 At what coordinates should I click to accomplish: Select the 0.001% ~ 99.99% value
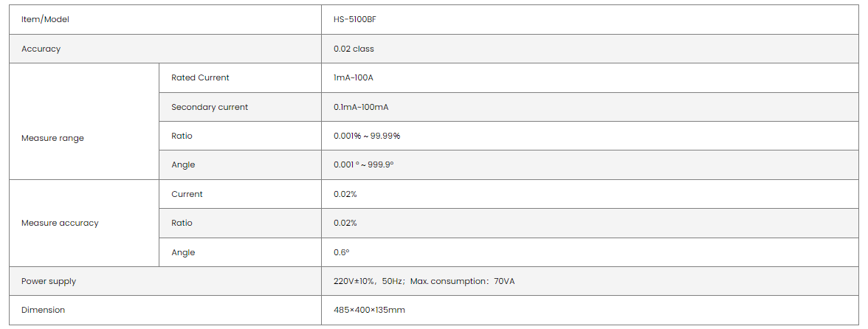pyautogui.click(x=367, y=136)
